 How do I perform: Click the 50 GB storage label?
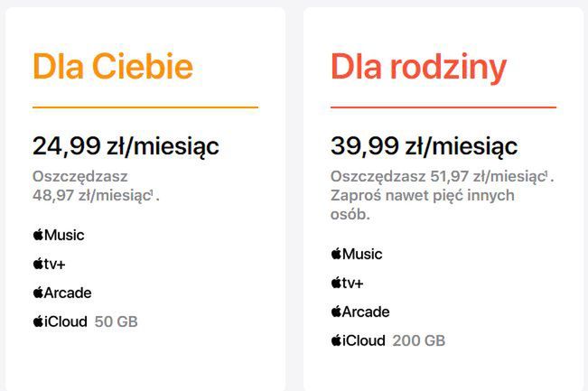click(x=116, y=321)
